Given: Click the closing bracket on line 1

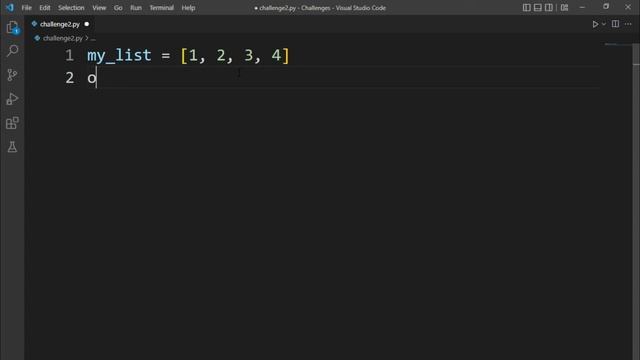Looking at the screenshot, I should (286, 56).
